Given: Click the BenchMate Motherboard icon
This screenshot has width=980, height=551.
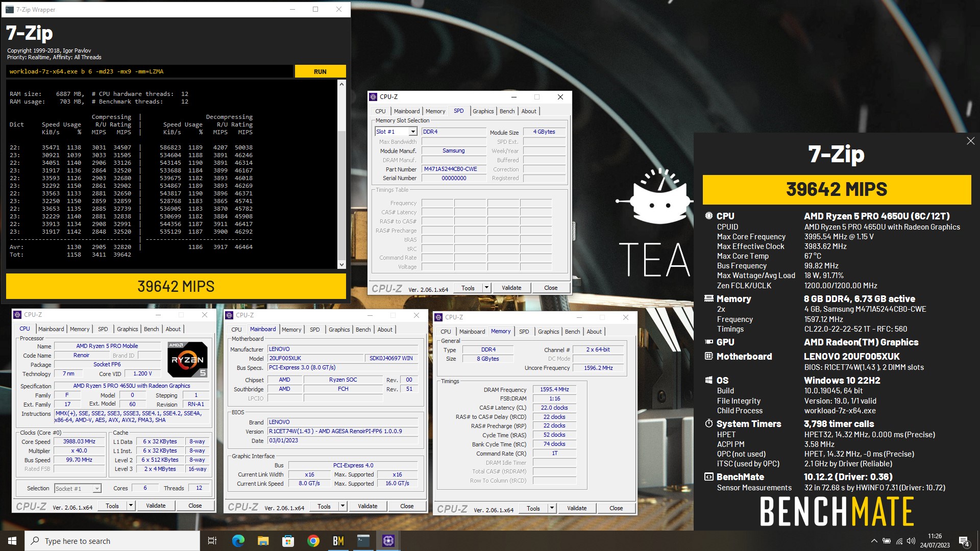Looking at the screenshot, I should click(708, 356).
